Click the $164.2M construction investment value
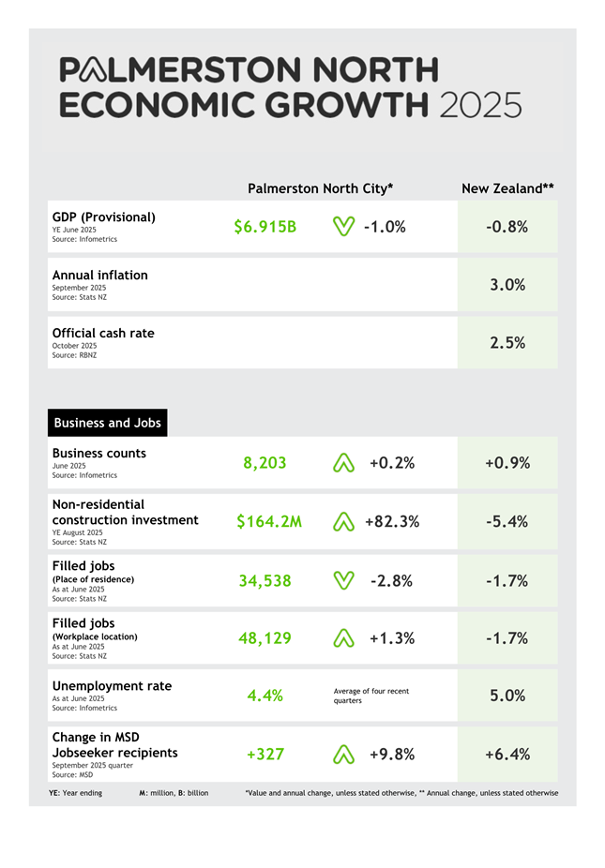The image size is (605, 868). (x=269, y=522)
